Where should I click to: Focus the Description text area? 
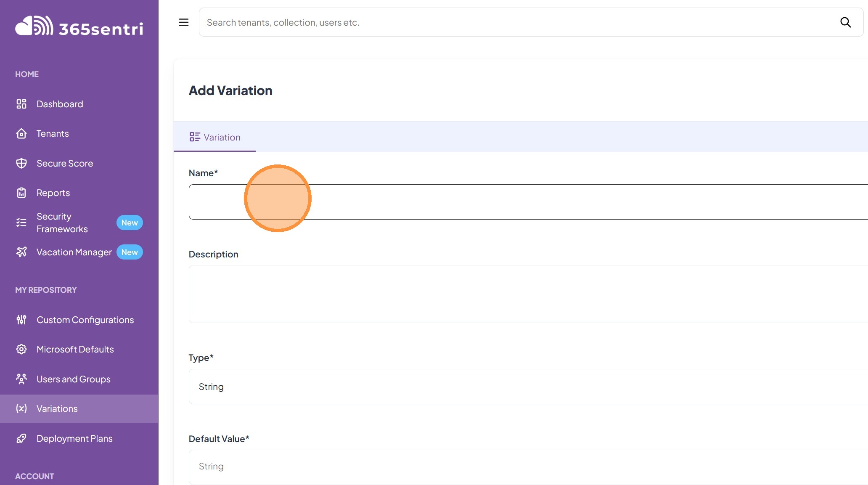528,294
